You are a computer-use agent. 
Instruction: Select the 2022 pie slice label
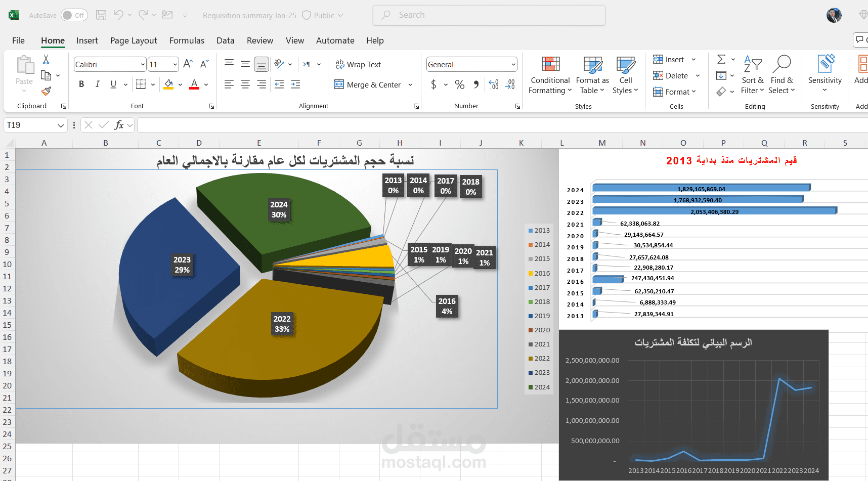coord(282,324)
